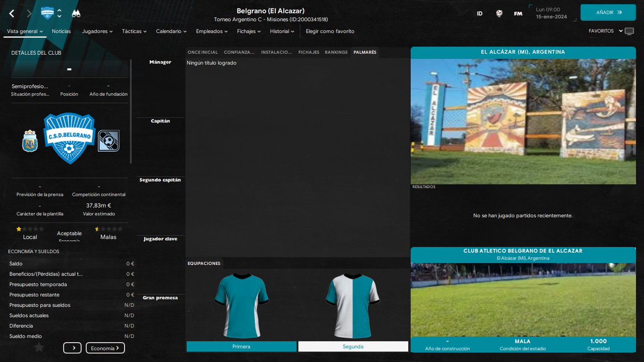Click the club details panel scrollbar

point(131,110)
